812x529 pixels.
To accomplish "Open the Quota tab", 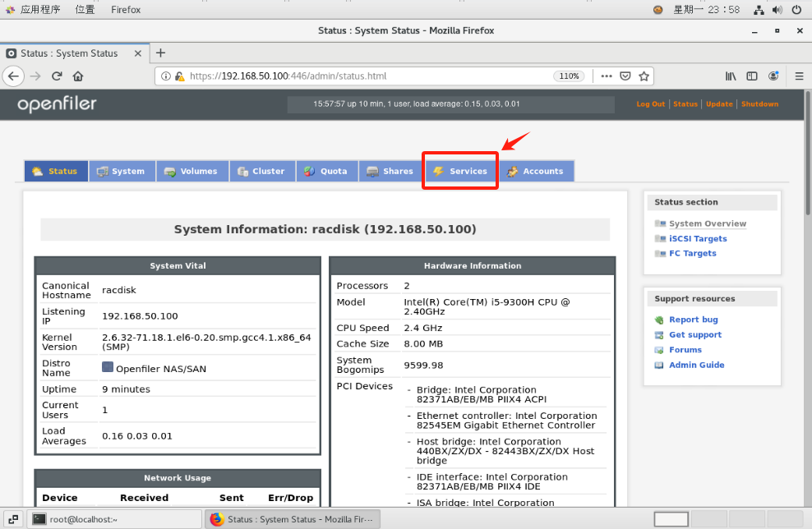I will pyautogui.click(x=327, y=172).
